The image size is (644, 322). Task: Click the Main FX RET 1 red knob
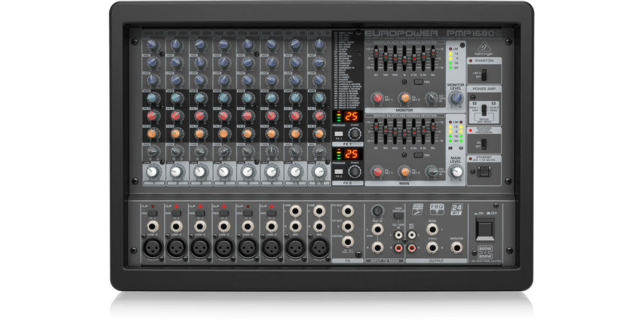point(377,171)
